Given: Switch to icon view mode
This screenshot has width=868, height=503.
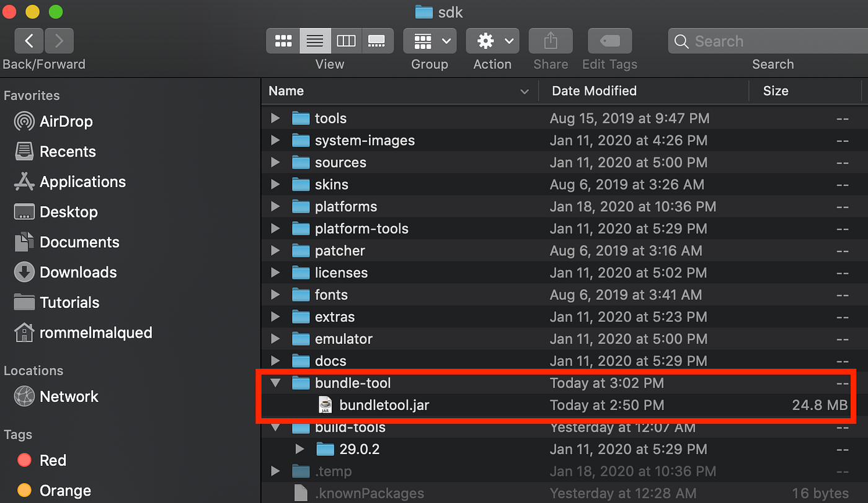Looking at the screenshot, I should (283, 40).
